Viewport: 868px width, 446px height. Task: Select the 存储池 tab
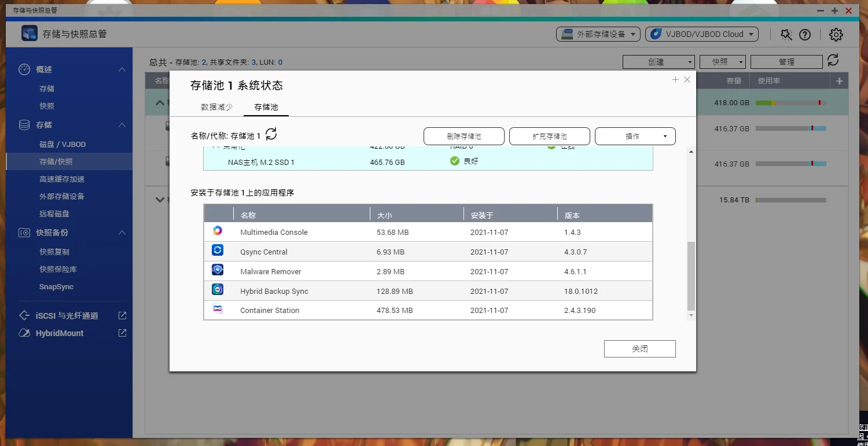pyautogui.click(x=266, y=107)
